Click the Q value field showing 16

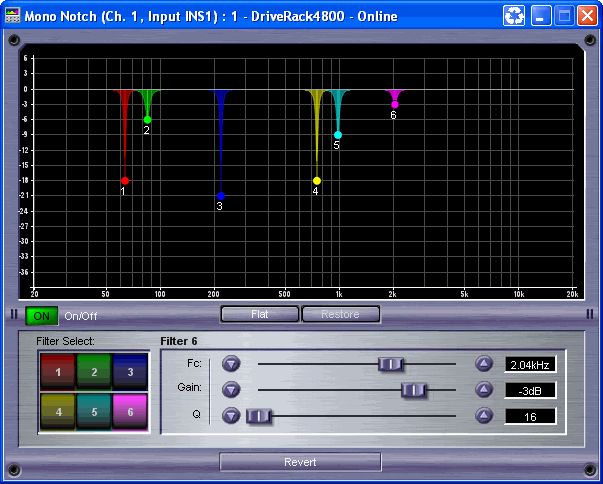[x=530, y=417]
